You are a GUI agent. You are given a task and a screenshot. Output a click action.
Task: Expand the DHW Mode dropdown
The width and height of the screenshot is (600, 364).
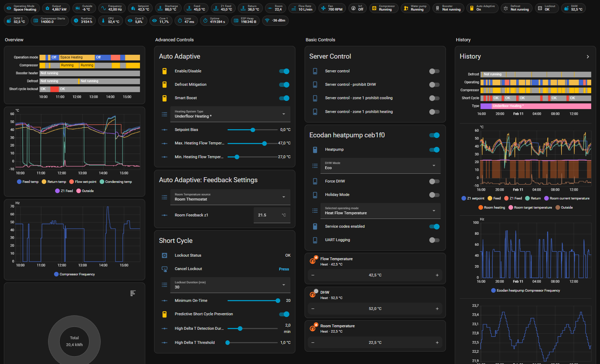pos(380,166)
